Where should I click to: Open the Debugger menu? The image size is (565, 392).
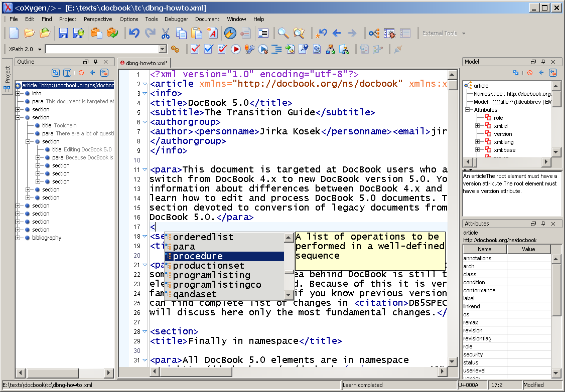(x=176, y=19)
